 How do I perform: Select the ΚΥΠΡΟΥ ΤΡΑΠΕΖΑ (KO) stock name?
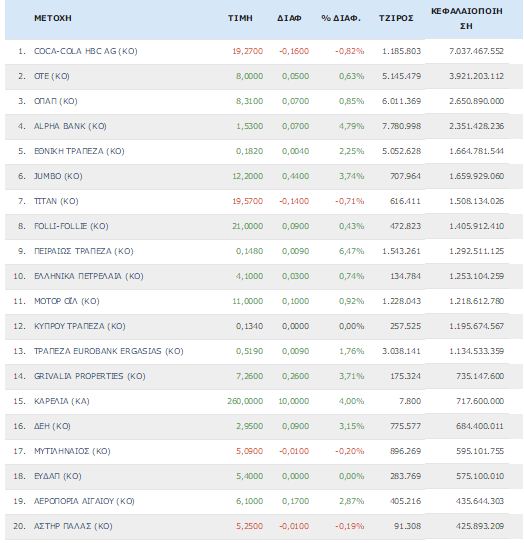coord(80,326)
